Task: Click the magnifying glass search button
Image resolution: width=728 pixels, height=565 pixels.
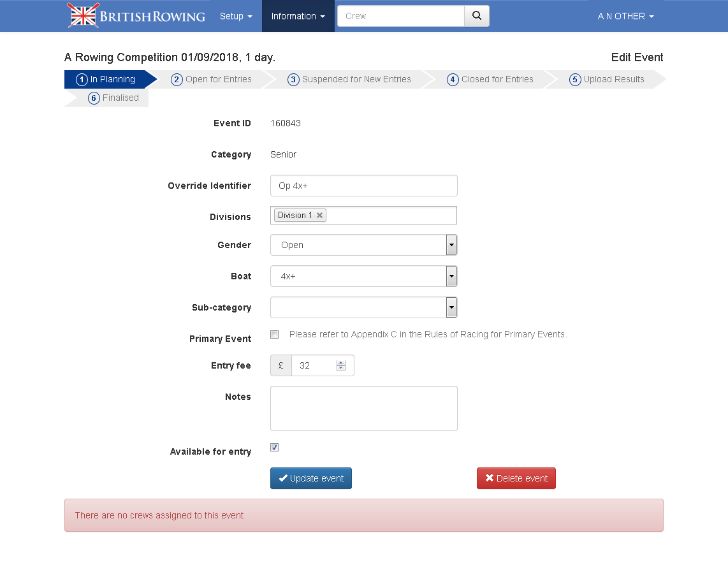Action: tap(476, 16)
